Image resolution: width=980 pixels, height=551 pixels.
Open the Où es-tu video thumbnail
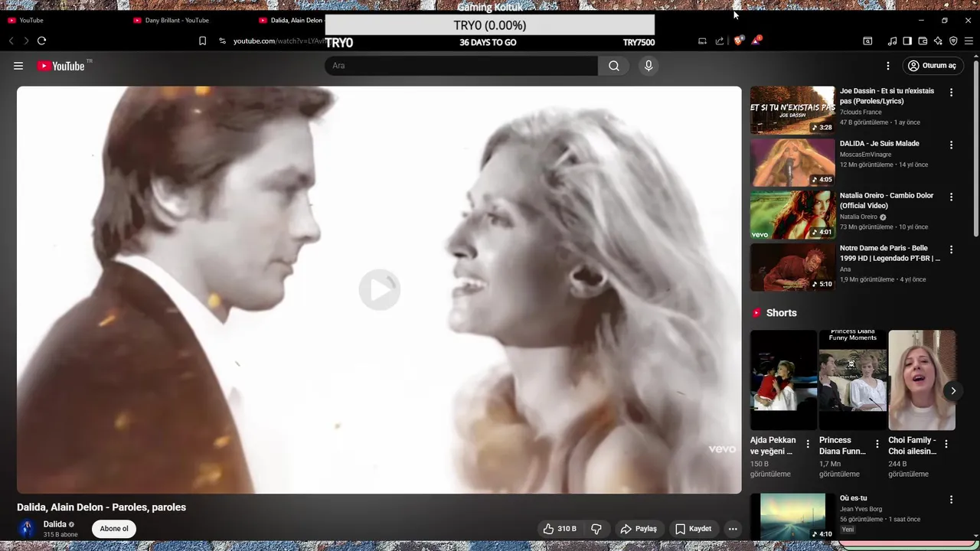[792, 517]
